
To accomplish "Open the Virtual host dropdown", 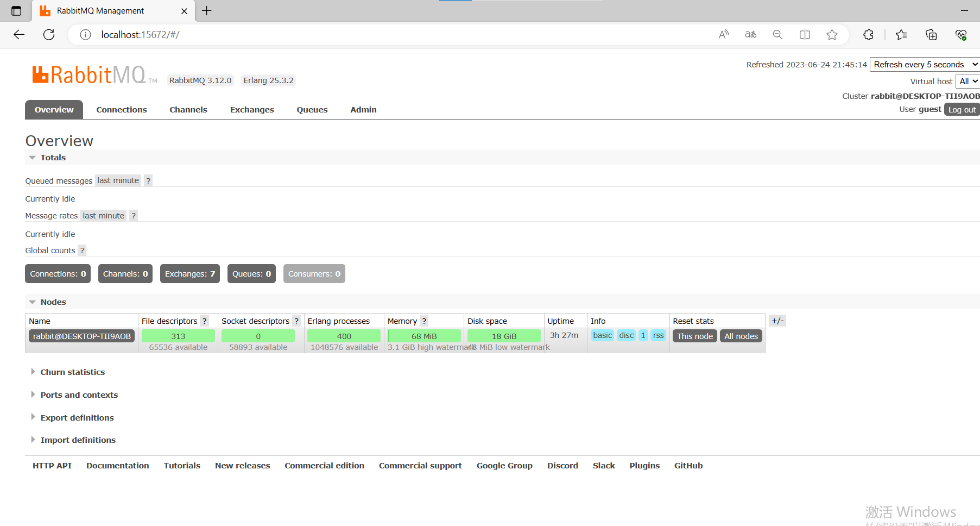I will (968, 81).
